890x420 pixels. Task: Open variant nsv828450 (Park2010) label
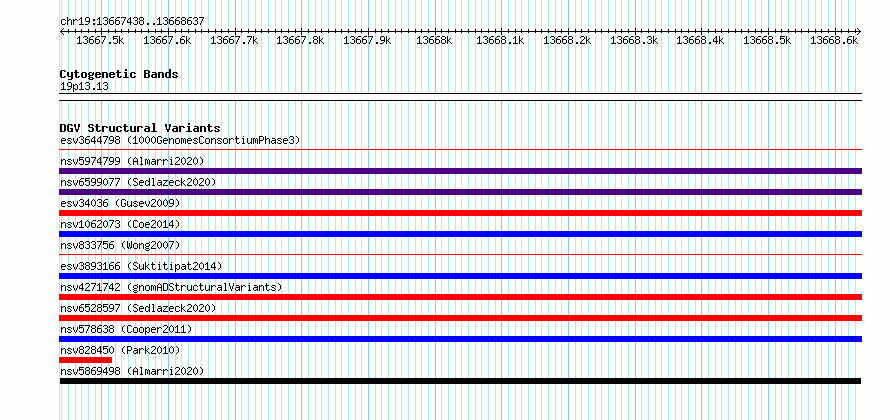coord(120,350)
